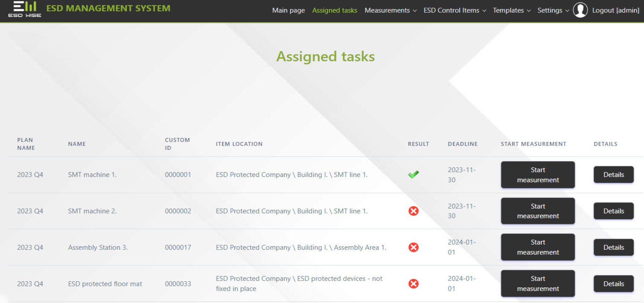Click green checkmark result for SMT machine 1
This screenshot has width=644, height=303.
pyautogui.click(x=413, y=174)
